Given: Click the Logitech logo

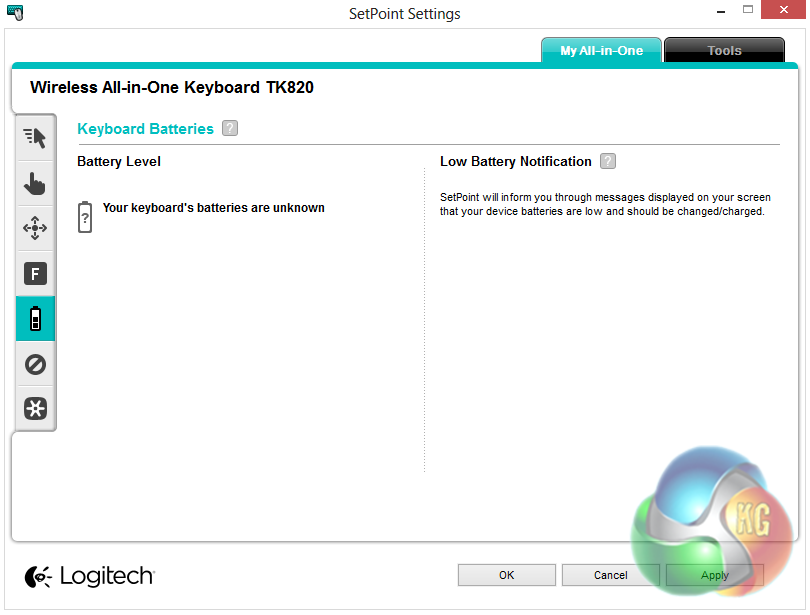Looking at the screenshot, I should [x=89, y=576].
